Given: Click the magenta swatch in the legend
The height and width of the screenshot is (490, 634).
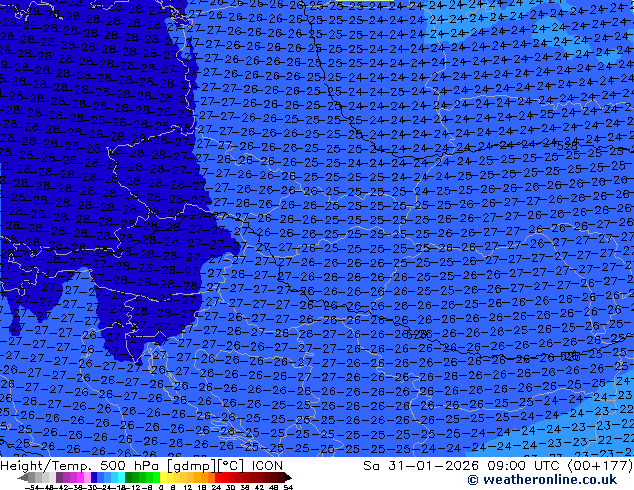Looking at the screenshot, I should pyautogui.click(x=80, y=477).
